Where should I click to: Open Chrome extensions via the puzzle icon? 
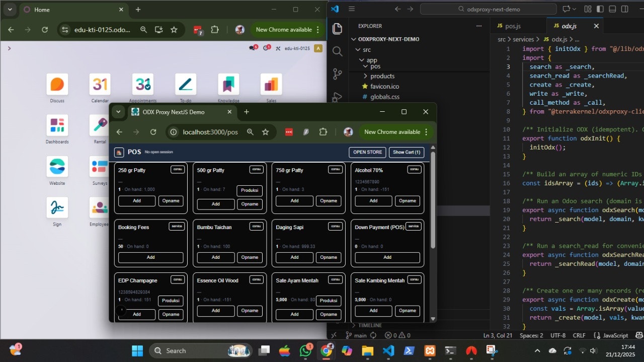tap(324, 132)
